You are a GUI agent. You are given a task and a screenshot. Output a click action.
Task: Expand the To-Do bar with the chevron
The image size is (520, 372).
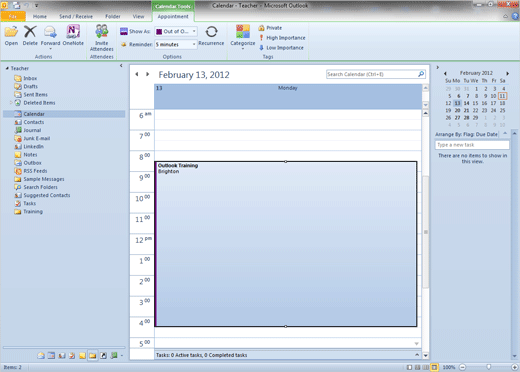tap(438, 67)
